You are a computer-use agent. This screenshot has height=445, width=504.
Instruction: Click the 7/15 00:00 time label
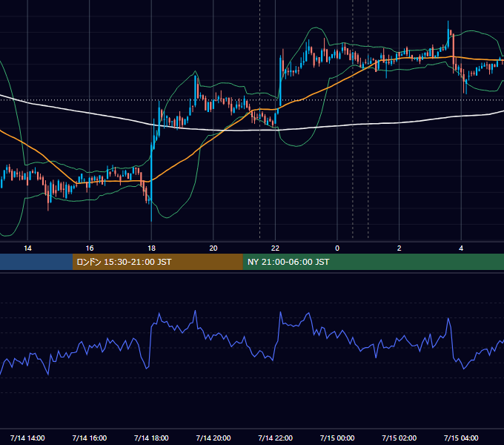coord(337,438)
